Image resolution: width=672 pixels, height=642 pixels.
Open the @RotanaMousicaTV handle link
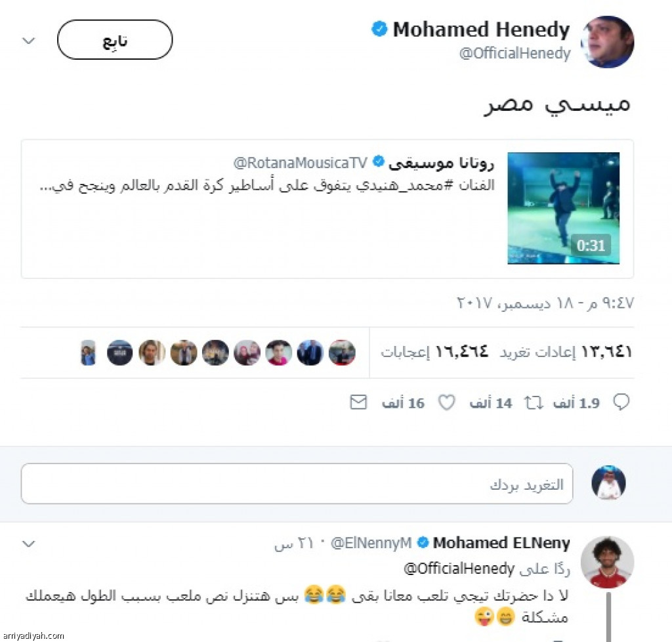301,162
